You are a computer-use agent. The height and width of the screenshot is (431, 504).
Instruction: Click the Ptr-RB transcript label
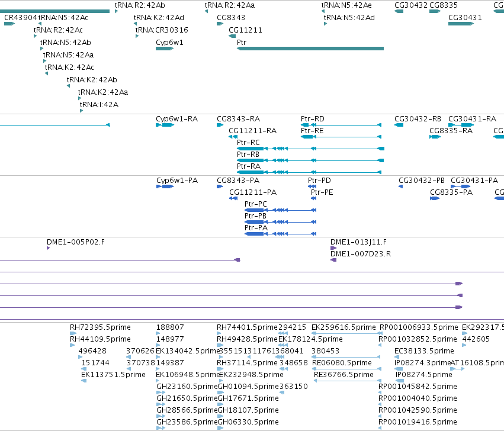coord(248,155)
